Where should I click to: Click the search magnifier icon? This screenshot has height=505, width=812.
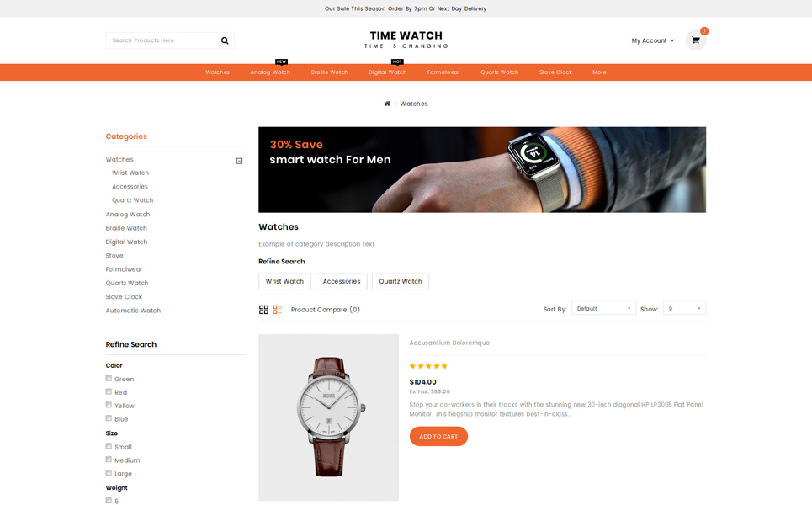[225, 40]
